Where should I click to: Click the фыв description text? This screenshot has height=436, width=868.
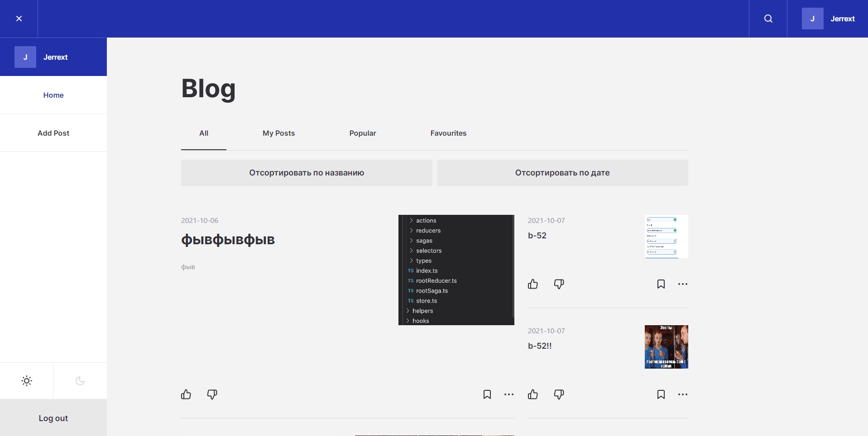coord(188,267)
